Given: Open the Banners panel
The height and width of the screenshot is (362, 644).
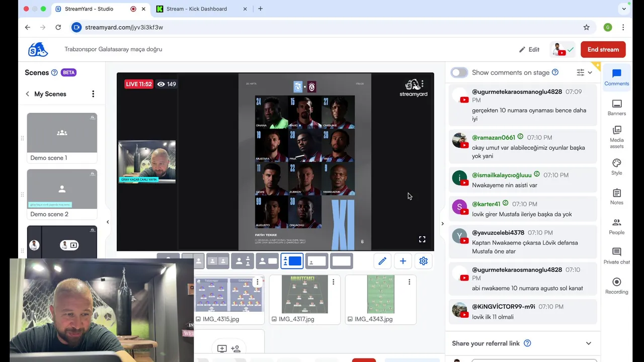Looking at the screenshot, I should point(616,107).
